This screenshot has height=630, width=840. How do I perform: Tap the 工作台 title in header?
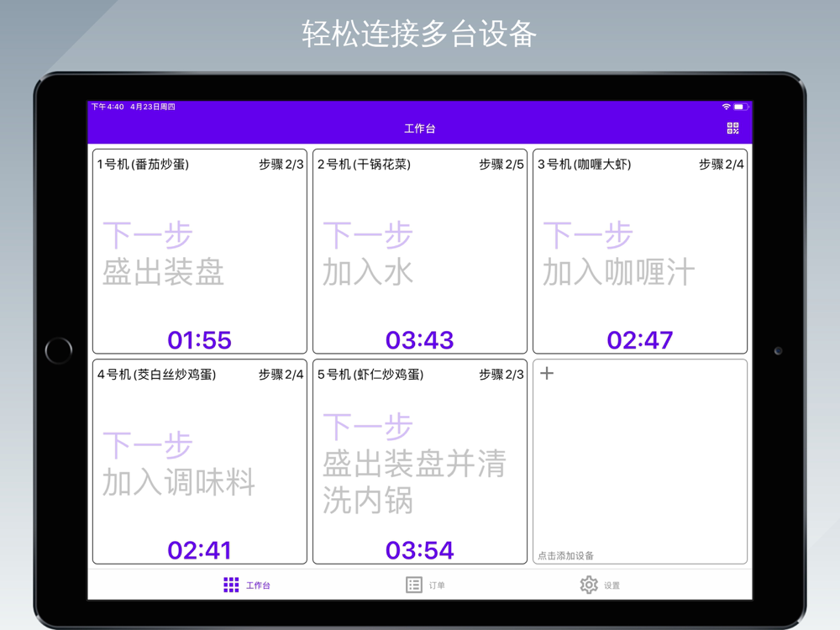tap(419, 129)
